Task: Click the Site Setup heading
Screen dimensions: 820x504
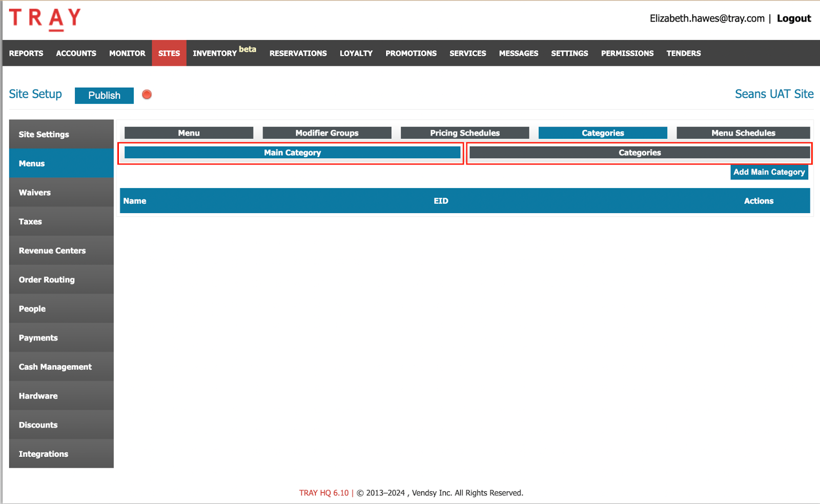Action: coord(35,94)
